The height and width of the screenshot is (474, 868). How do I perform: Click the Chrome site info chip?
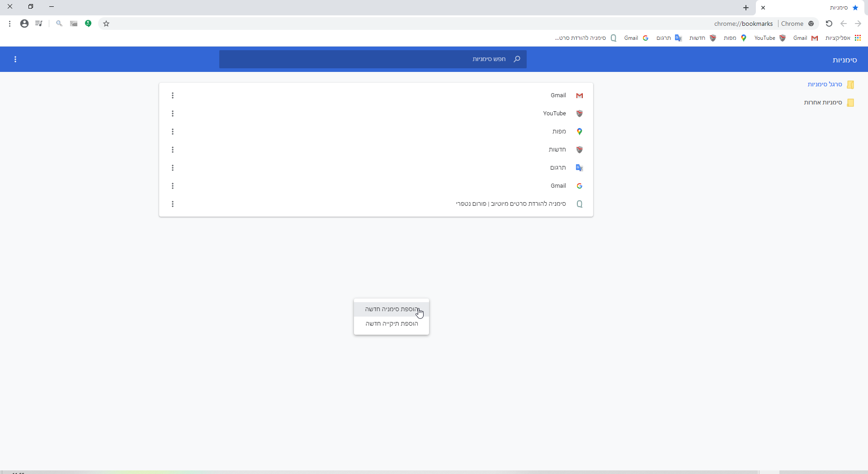click(x=797, y=24)
